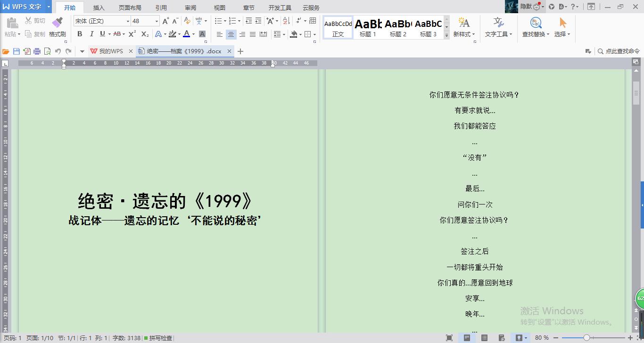644x343 pixels.
Task: Apply the Heading 1 (标题 1) style
Action: click(x=368, y=28)
